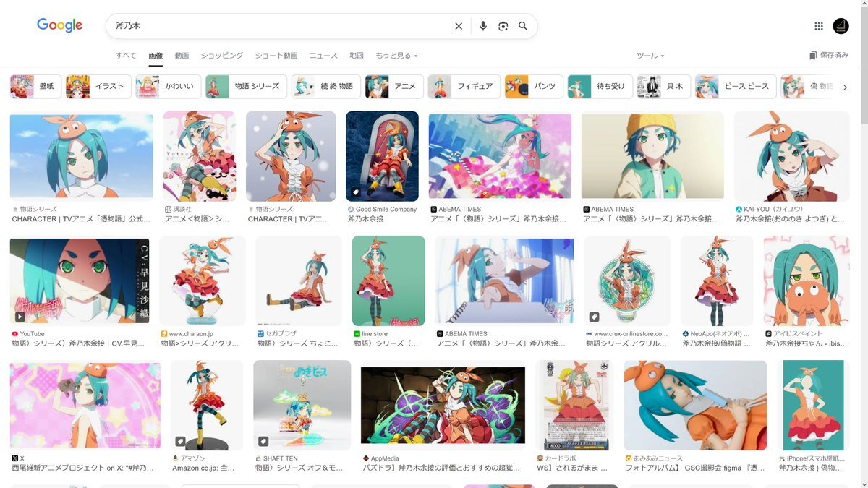The image size is (868, 488).
Task: Open the link starting 斧乃木余接ちゃん - ibis
Action: (x=807, y=343)
